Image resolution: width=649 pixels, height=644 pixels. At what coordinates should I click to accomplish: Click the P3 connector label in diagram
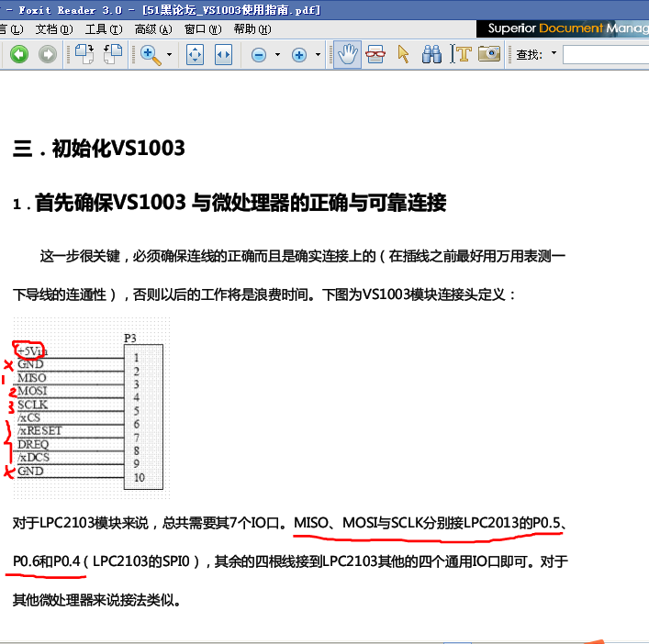[x=130, y=338]
